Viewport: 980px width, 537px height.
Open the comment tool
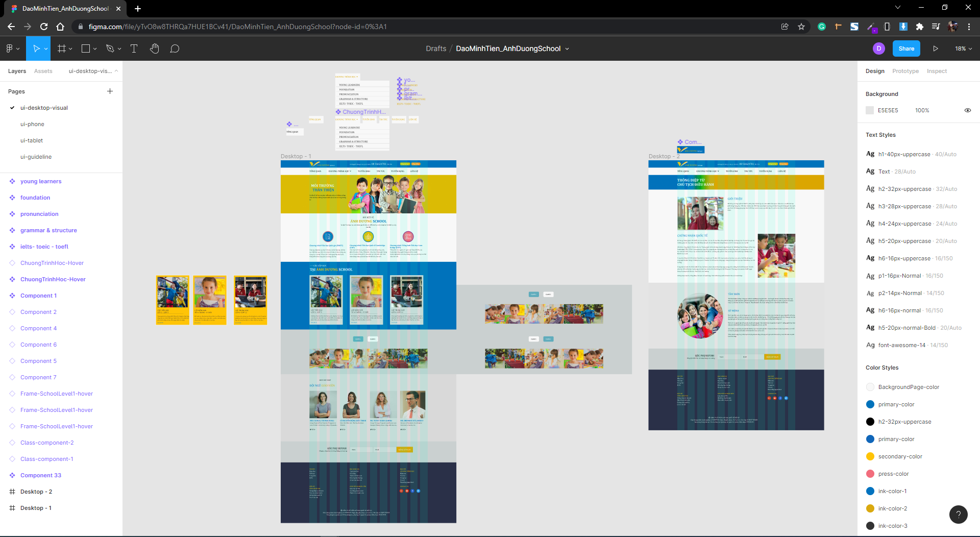click(175, 48)
